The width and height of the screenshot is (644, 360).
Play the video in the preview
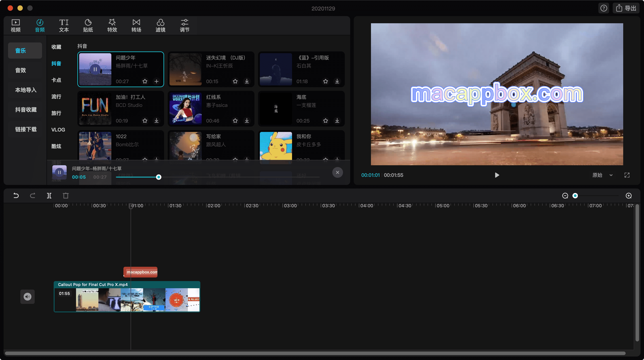coord(497,175)
